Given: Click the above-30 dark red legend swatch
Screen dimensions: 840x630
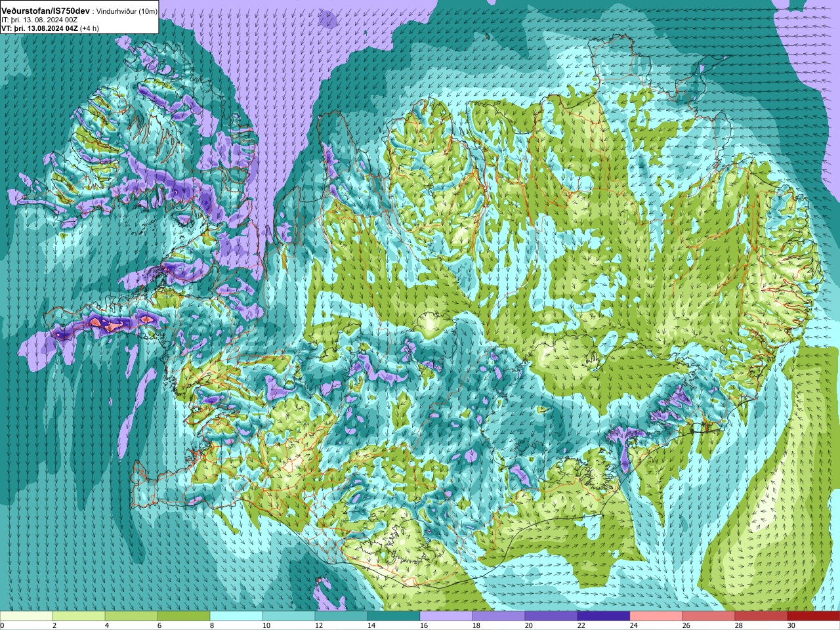Looking at the screenshot, I should point(814,616).
